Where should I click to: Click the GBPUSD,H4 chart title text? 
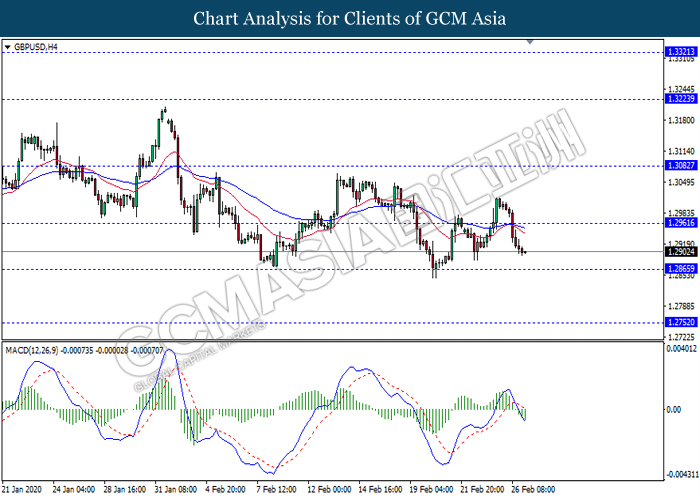point(36,47)
